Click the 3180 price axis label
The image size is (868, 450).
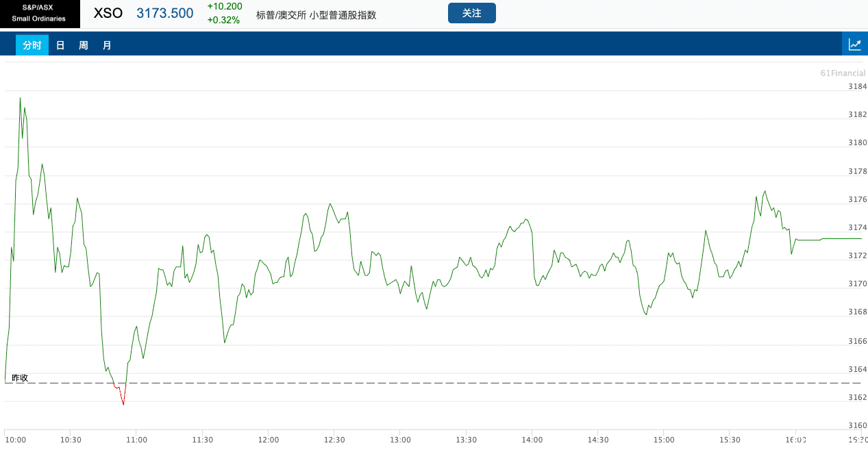point(858,143)
